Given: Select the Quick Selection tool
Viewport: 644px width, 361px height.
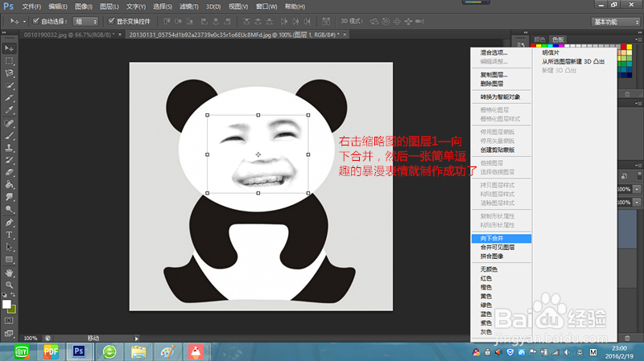Looking at the screenshot, I should [9, 85].
